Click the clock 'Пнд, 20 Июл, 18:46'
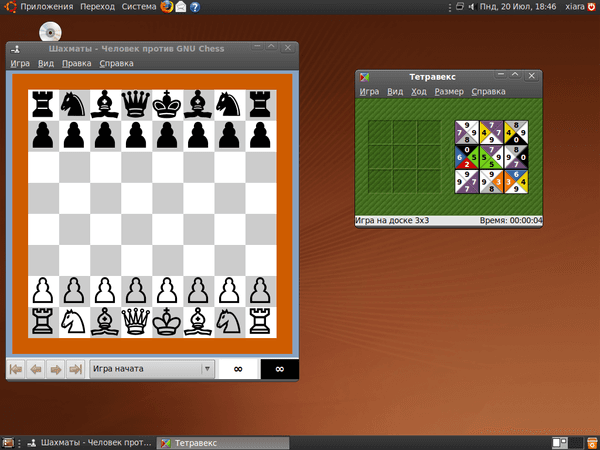Image resolution: width=600 pixels, height=450 pixels. [x=518, y=7]
